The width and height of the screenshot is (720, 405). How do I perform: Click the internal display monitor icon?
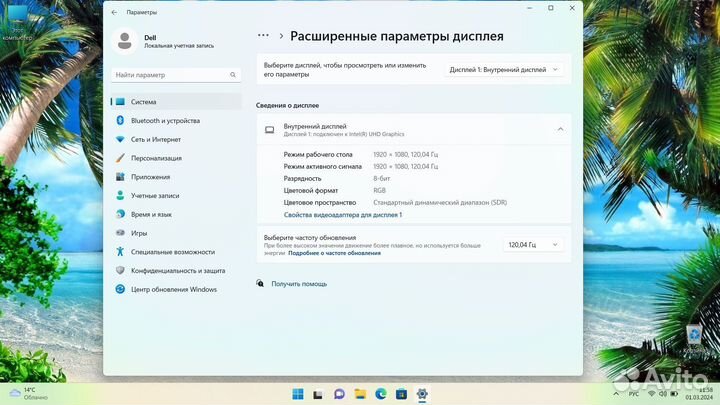point(270,130)
